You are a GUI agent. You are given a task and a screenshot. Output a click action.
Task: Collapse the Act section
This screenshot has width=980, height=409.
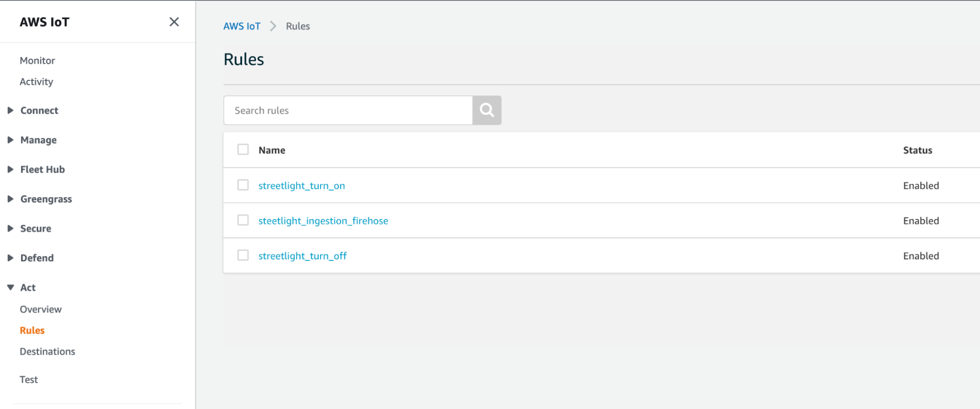point(10,288)
